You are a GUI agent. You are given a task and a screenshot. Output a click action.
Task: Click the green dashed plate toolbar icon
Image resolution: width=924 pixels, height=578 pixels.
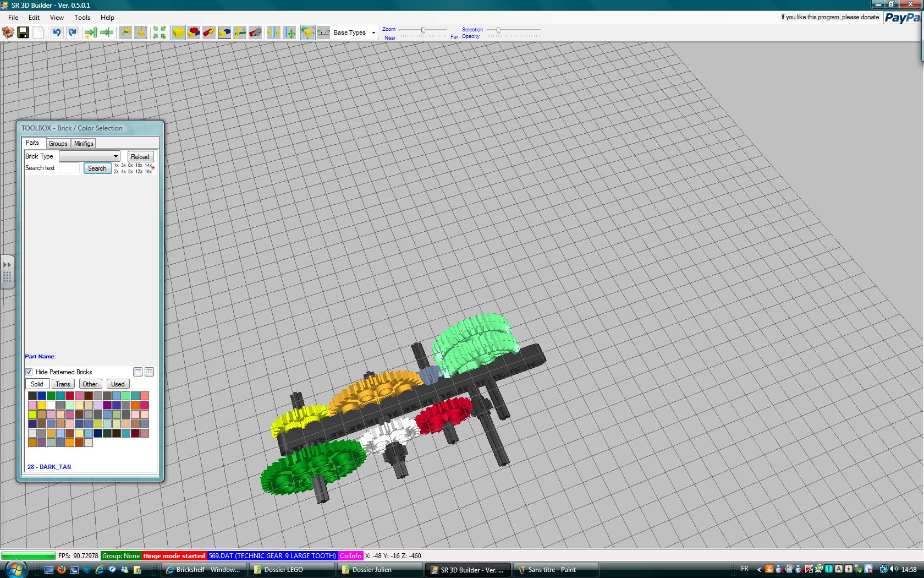pos(323,32)
